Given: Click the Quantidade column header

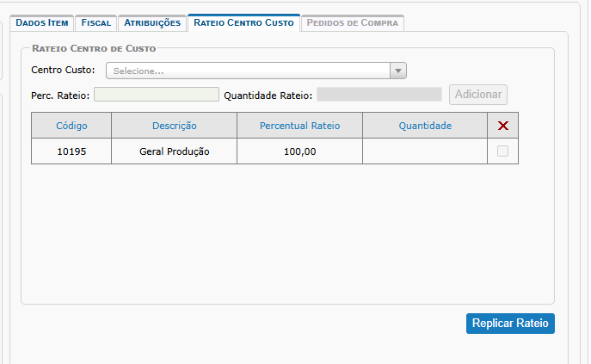Looking at the screenshot, I should 425,126.
